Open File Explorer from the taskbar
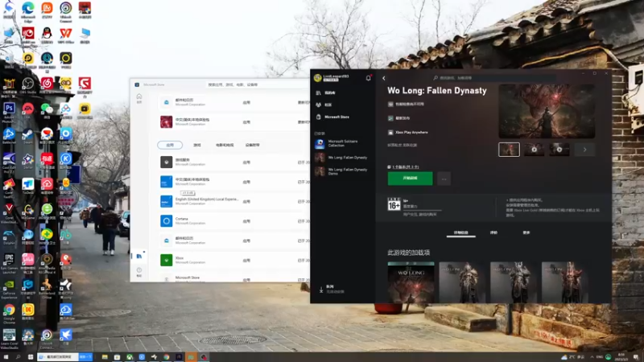 click(x=105, y=357)
